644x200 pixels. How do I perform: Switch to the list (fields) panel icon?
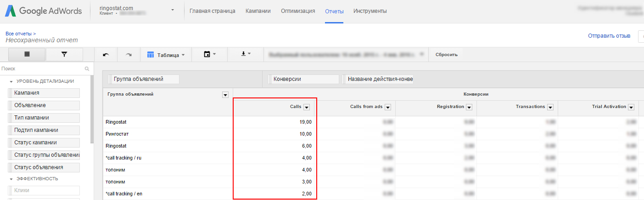click(27, 54)
